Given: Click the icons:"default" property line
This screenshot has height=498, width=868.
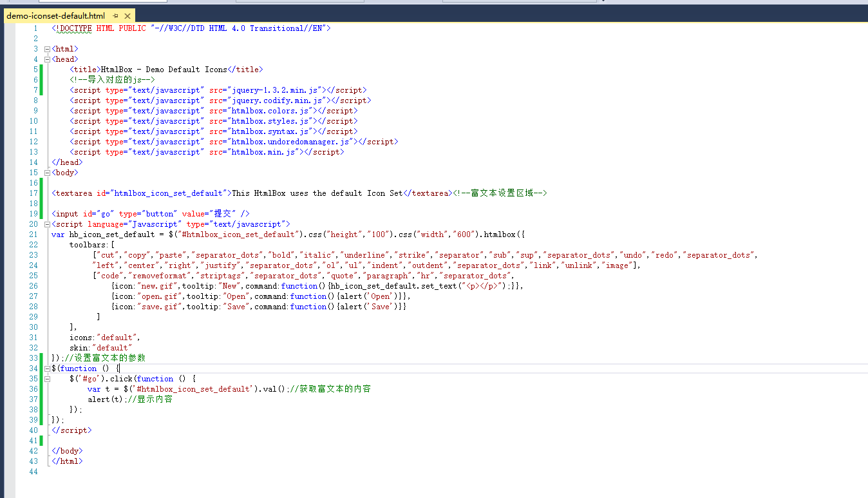Looking at the screenshot, I should (x=105, y=338).
